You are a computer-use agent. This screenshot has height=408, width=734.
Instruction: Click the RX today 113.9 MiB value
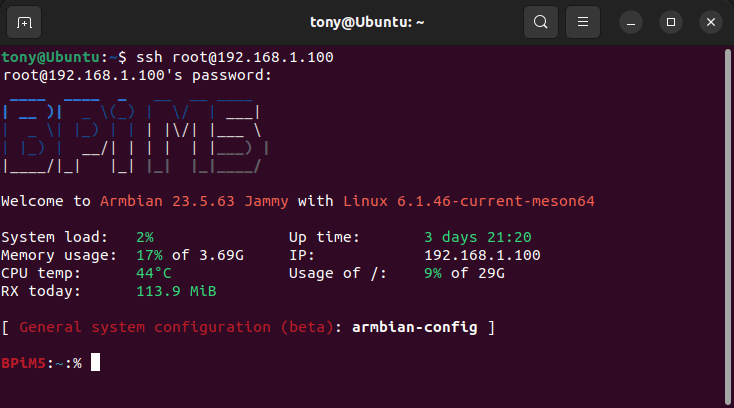[x=175, y=291]
